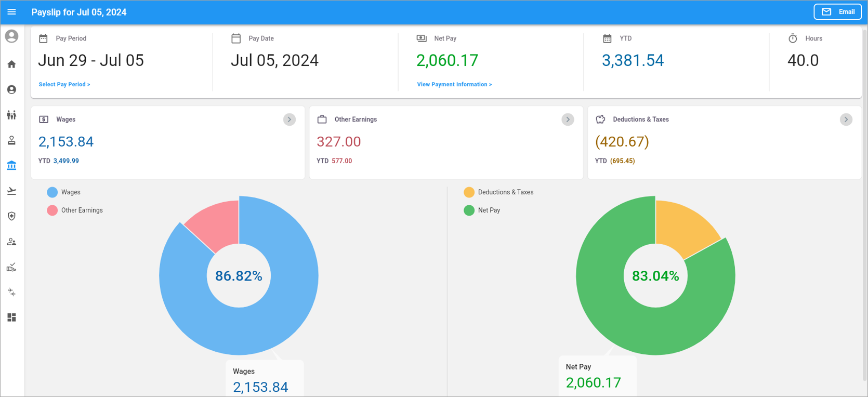Select the bank pay sidebar icon
This screenshot has width=868, height=397.
pyautogui.click(x=11, y=166)
